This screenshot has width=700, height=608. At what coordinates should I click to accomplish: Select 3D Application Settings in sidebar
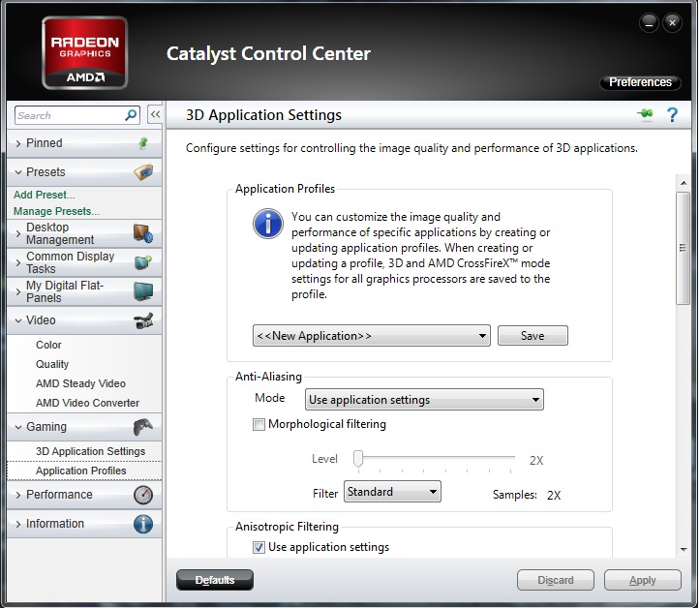point(91,451)
